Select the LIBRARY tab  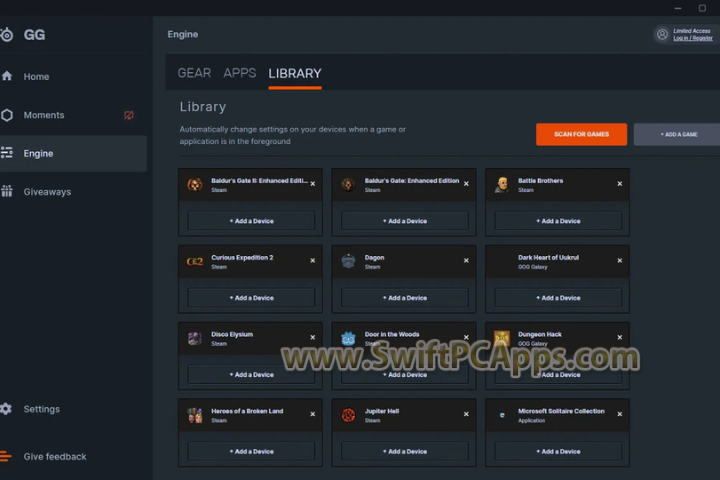pos(295,73)
